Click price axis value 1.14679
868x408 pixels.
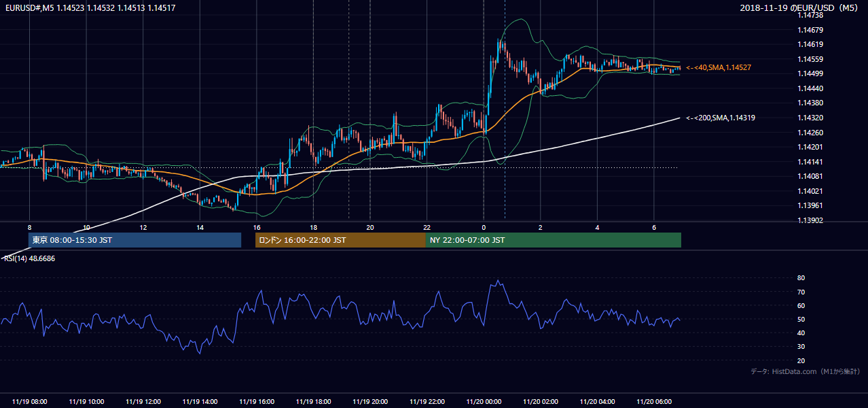(x=810, y=30)
